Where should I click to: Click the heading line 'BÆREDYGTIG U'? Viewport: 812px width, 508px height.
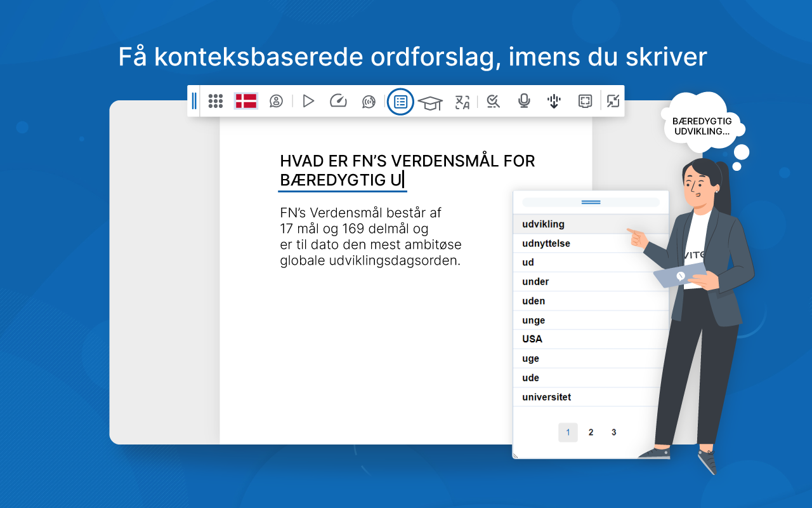(341, 180)
